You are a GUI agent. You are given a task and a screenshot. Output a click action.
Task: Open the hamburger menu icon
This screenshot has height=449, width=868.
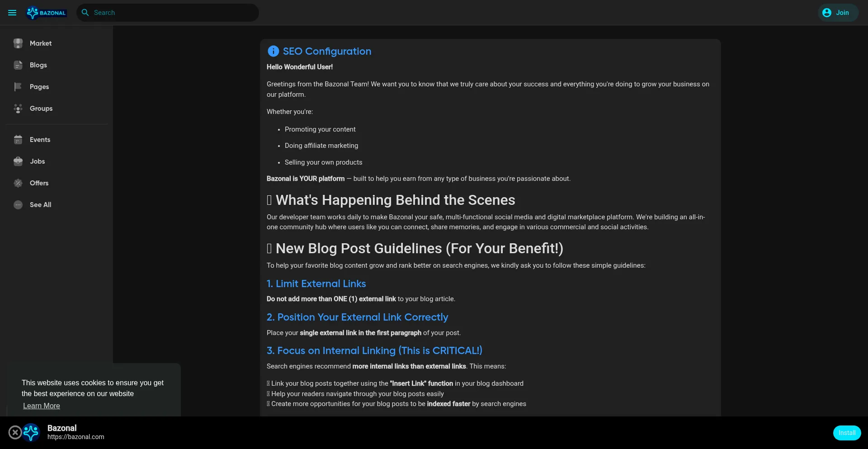tap(12, 13)
